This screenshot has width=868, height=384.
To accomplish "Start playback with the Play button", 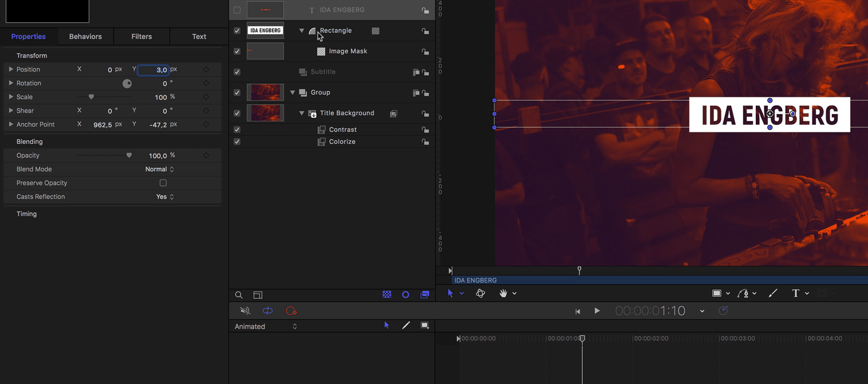I will (597, 311).
